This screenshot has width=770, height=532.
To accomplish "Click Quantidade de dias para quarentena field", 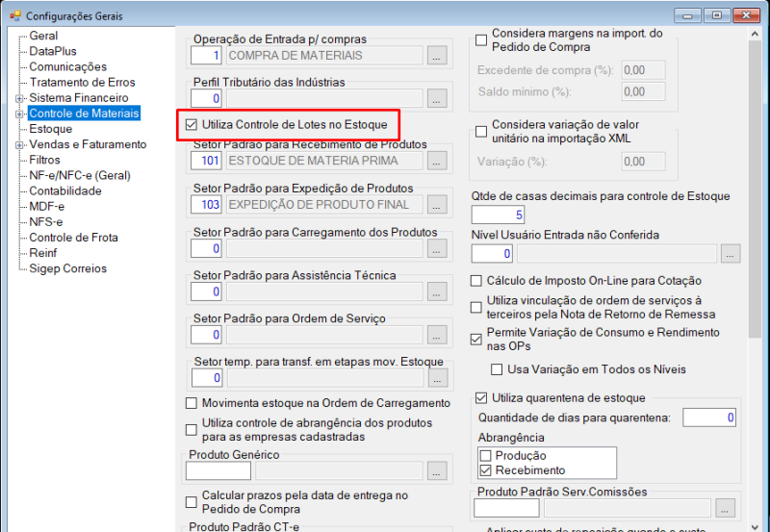I will [709, 418].
